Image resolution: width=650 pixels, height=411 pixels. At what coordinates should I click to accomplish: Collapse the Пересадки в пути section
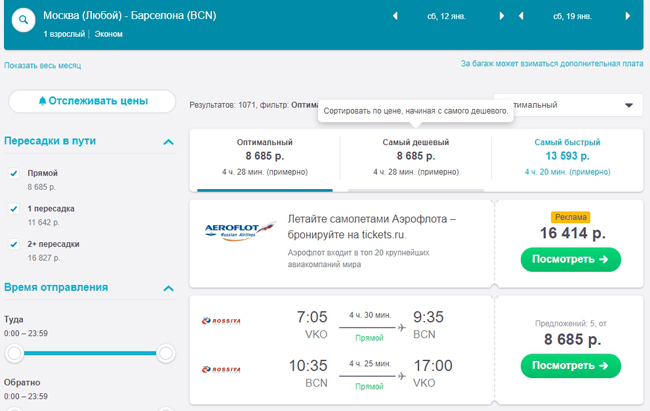click(x=168, y=142)
